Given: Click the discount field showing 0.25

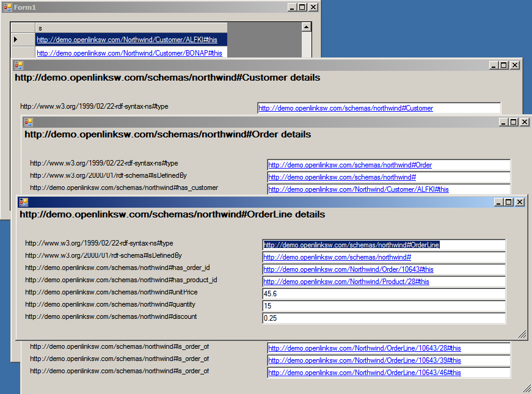Looking at the screenshot, I should [384, 318].
